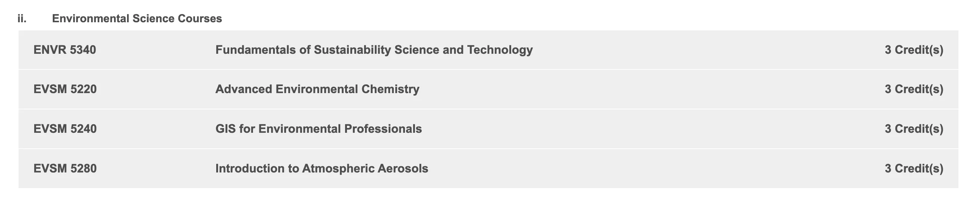The height and width of the screenshot is (204, 980).
Task: Click the credits value for ENVR 5340
Action: 914,50
